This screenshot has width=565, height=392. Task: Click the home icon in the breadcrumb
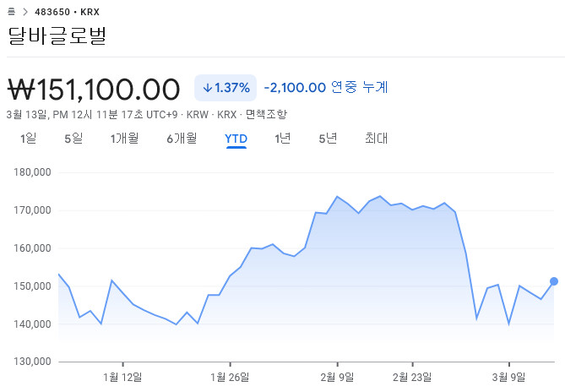11,12
